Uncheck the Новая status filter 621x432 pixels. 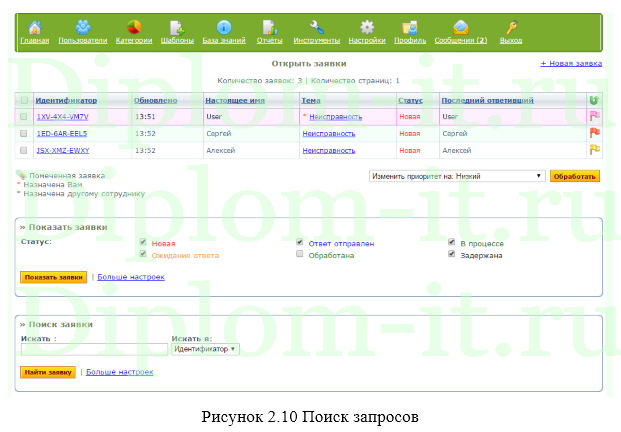143,242
